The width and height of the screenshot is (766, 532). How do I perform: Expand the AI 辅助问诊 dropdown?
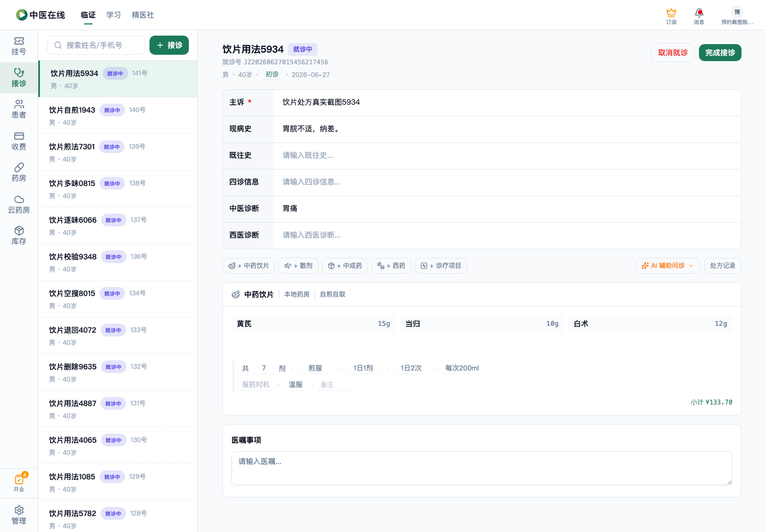[x=668, y=266]
